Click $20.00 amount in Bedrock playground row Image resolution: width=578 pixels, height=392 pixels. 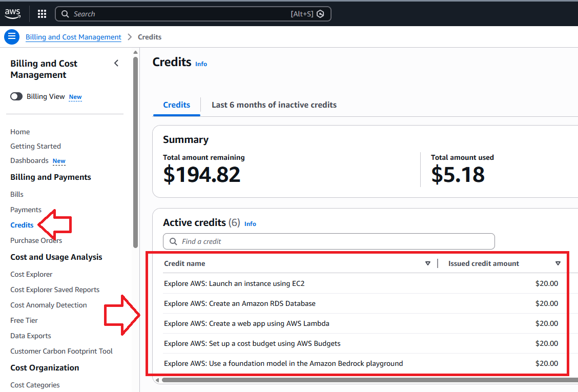[x=547, y=363]
